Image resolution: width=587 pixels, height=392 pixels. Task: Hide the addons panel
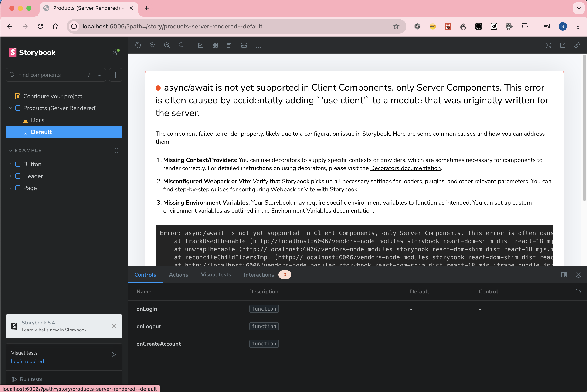(578, 274)
